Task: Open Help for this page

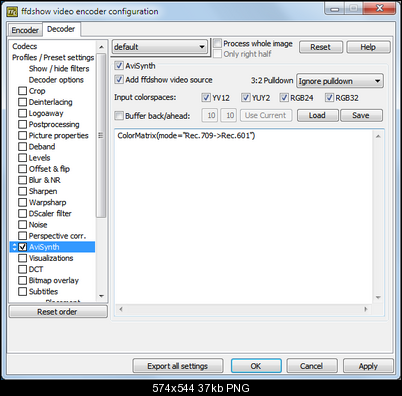Action: tap(368, 47)
